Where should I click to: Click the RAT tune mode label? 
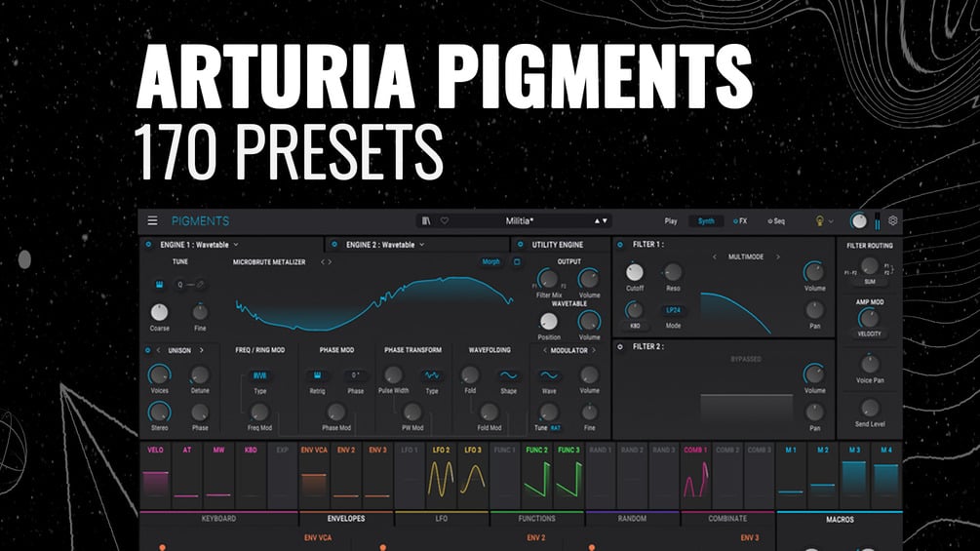point(556,428)
